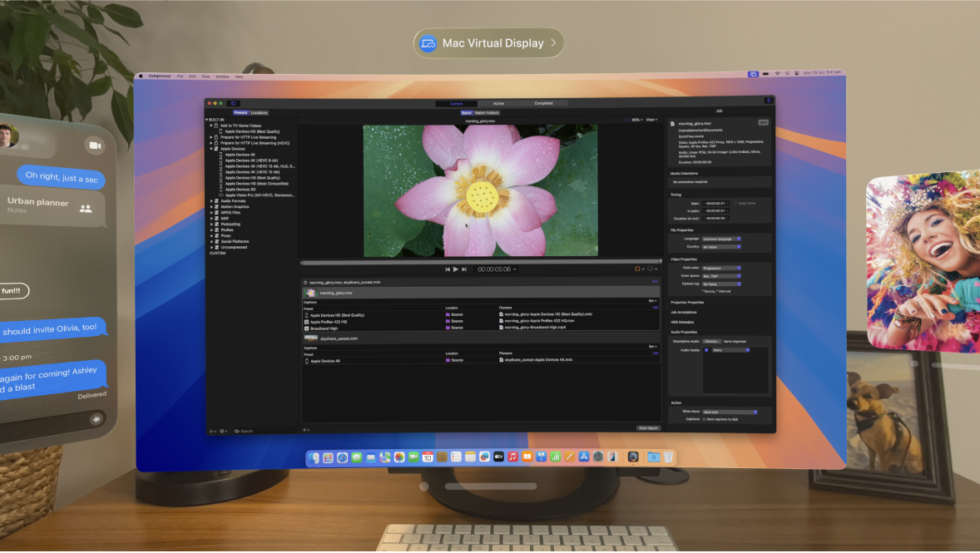Switch to the Locations tab in the sidebar

[258, 112]
